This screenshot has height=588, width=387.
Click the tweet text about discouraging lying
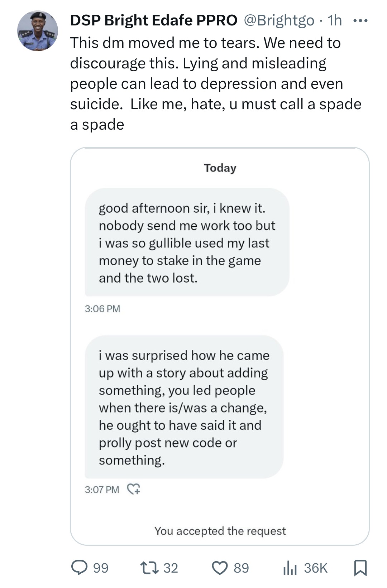215,83
